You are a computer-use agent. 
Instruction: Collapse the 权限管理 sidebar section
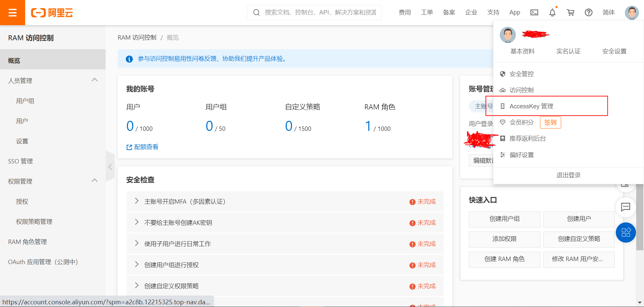pyautogui.click(x=95, y=181)
